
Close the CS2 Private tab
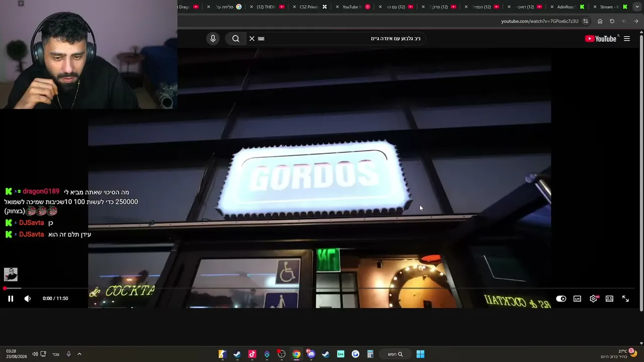pyautogui.click(x=294, y=7)
